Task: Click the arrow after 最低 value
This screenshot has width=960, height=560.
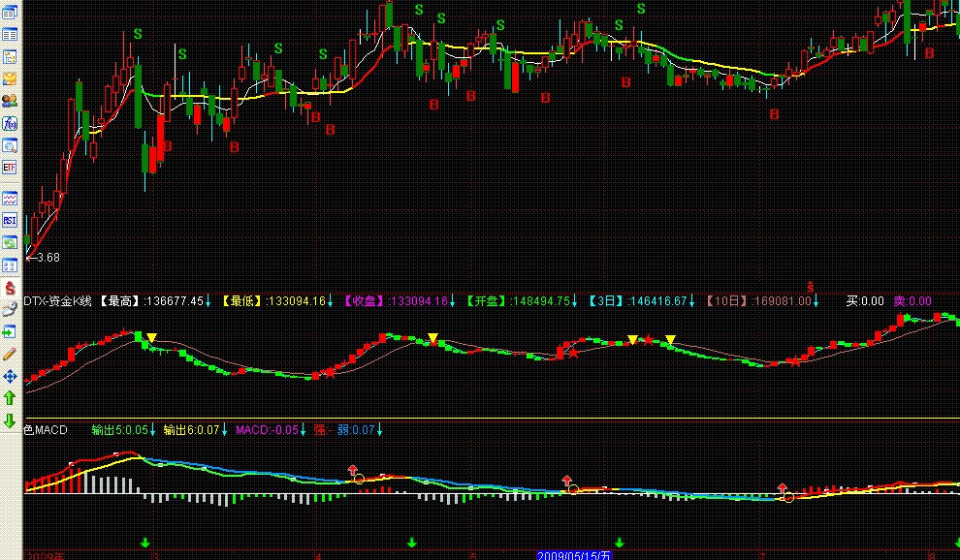Action: [331, 300]
